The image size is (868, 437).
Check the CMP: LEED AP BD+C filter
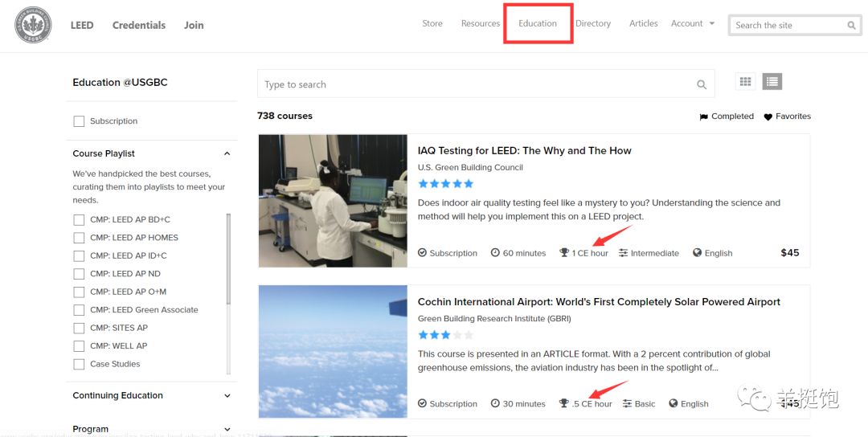[x=79, y=219]
